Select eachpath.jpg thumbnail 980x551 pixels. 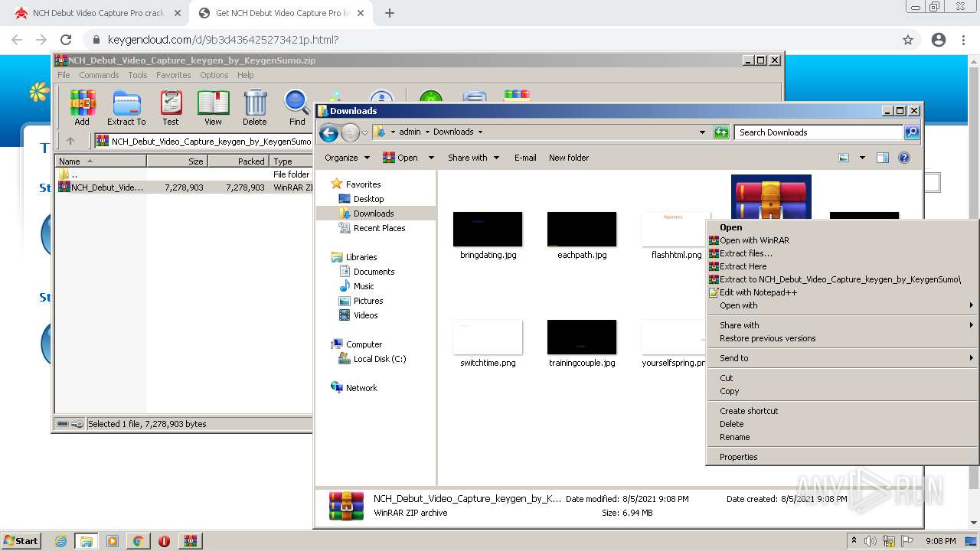(582, 230)
